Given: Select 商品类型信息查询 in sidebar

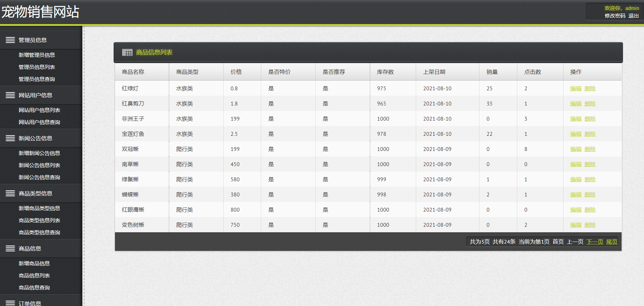Looking at the screenshot, I should pyautogui.click(x=39, y=232).
